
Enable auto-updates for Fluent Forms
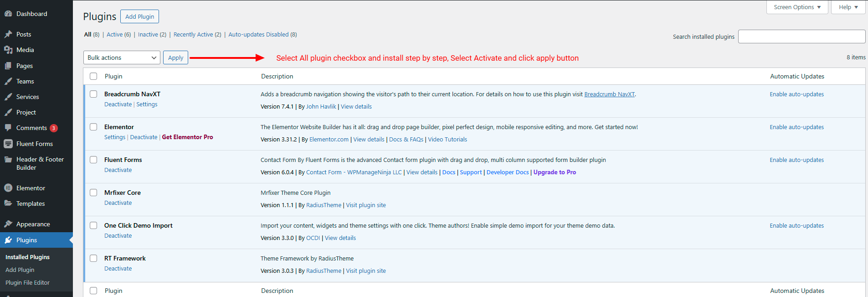pos(796,160)
